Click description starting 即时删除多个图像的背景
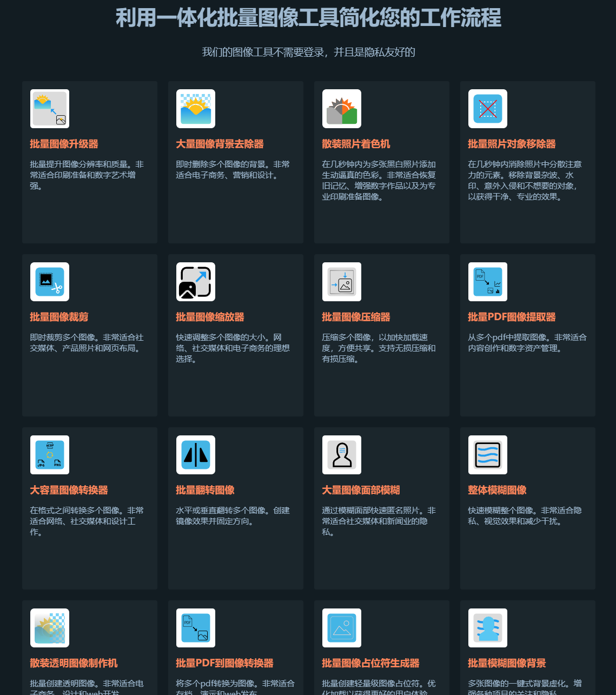Image resolution: width=616 pixels, height=695 pixels. (233, 170)
